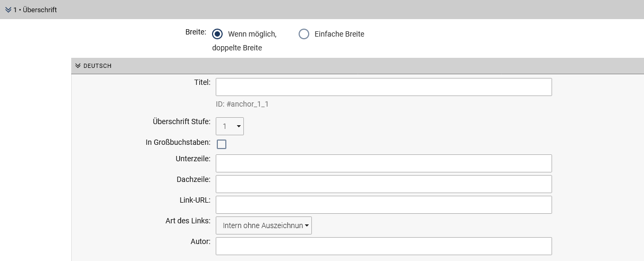Select 'Wenn möglich, doppelte Breite' radio button
The image size is (644, 261).
pos(217,34)
